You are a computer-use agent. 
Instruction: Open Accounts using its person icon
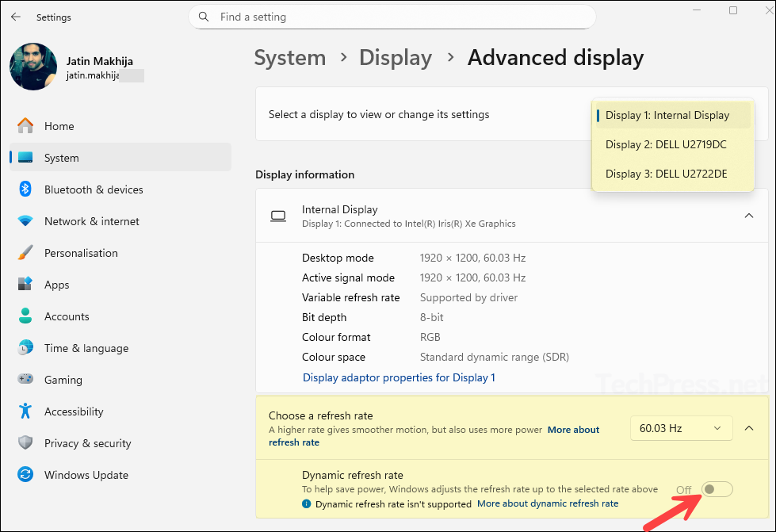[25, 316]
